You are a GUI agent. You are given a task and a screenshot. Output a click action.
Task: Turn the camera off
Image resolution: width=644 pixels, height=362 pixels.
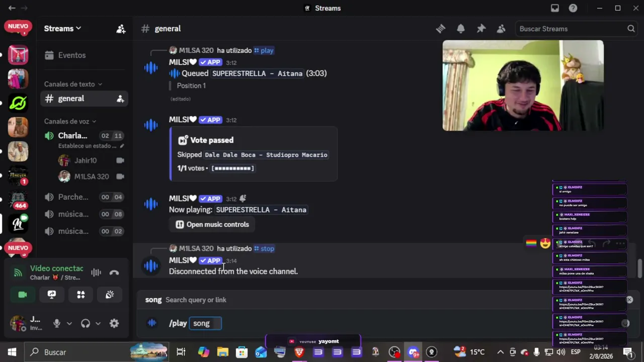(23, 295)
